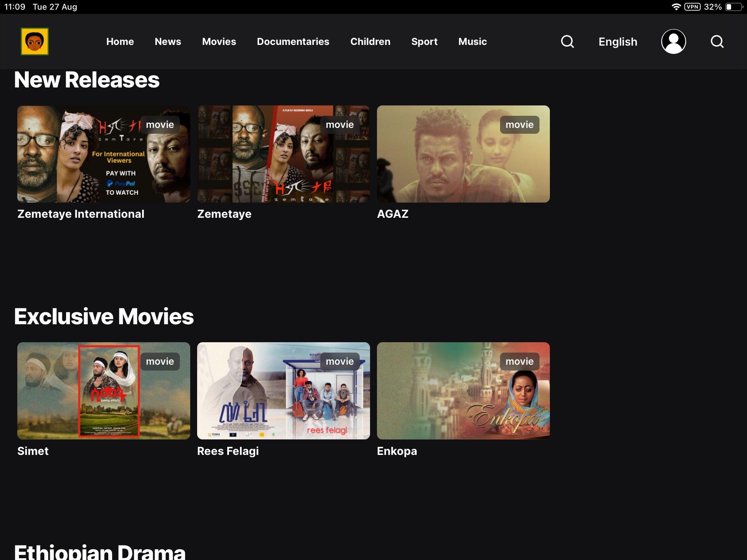The height and width of the screenshot is (560, 747).
Task: Open the Rees Felagi movie thumbnail
Action: tap(284, 391)
